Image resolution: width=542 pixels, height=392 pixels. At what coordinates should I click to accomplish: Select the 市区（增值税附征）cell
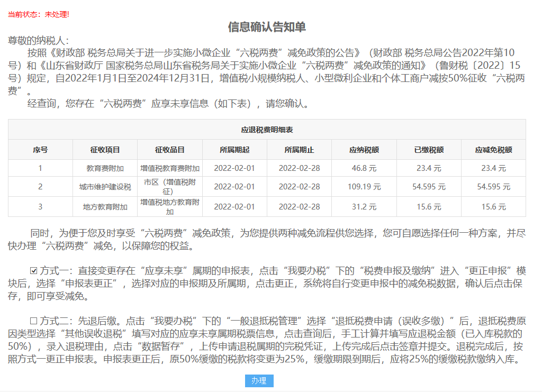click(170, 187)
